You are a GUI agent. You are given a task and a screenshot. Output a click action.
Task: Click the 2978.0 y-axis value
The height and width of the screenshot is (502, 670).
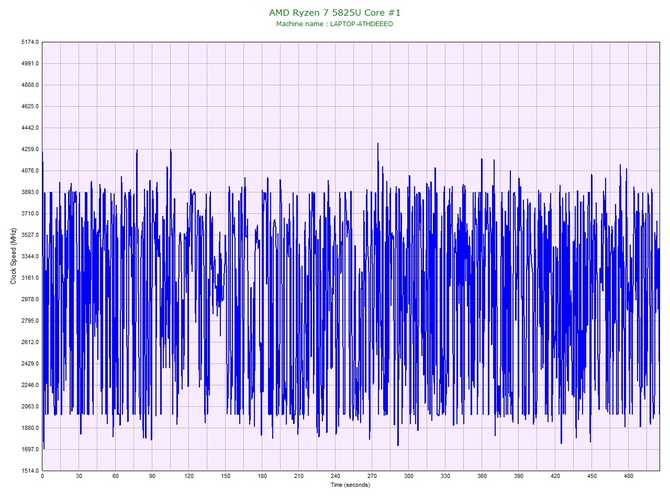pyautogui.click(x=30, y=299)
